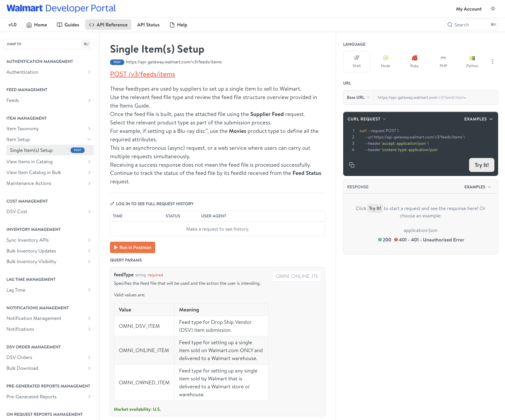
Task: Open the v1.0 version selector
Action: 12,25
